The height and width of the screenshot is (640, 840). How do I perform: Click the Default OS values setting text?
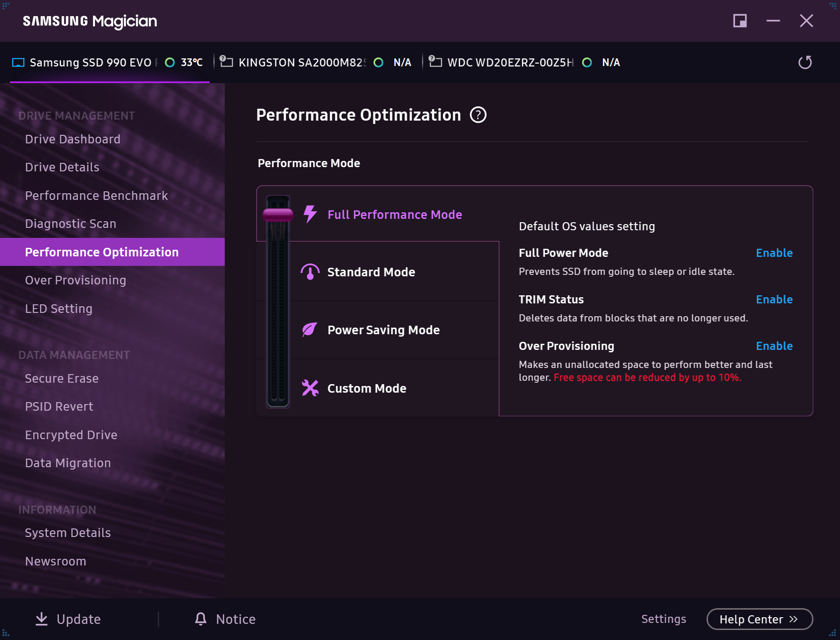(587, 226)
